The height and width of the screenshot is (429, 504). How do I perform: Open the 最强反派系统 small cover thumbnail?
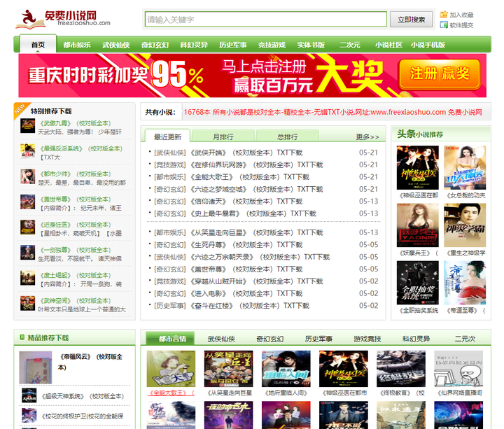(27, 151)
